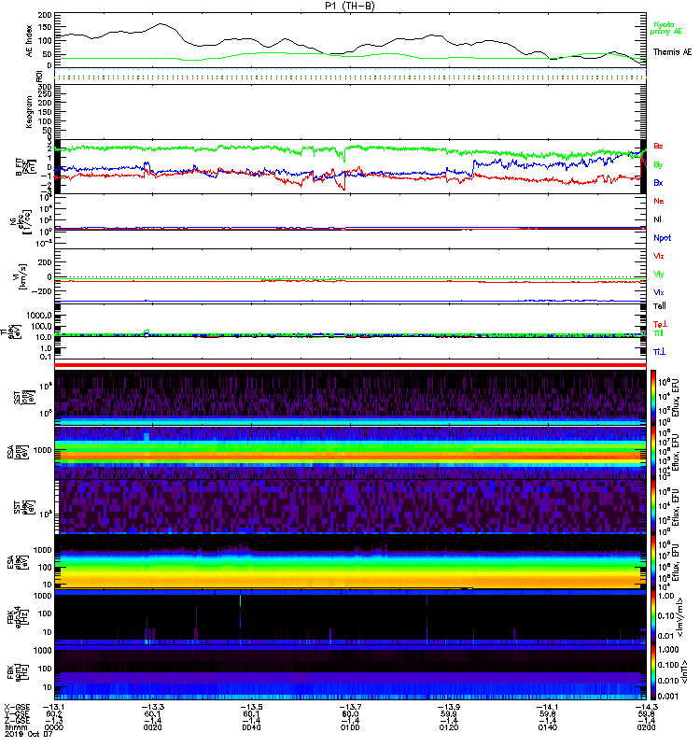
Task: Click the red Viz legend label
Action: coord(659,256)
